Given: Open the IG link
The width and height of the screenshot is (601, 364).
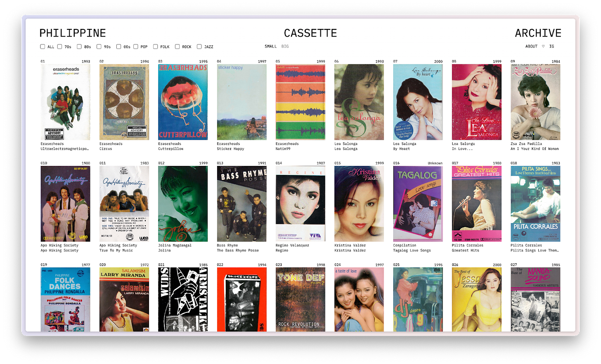Looking at the screenshot, I should tap(551, 46).
